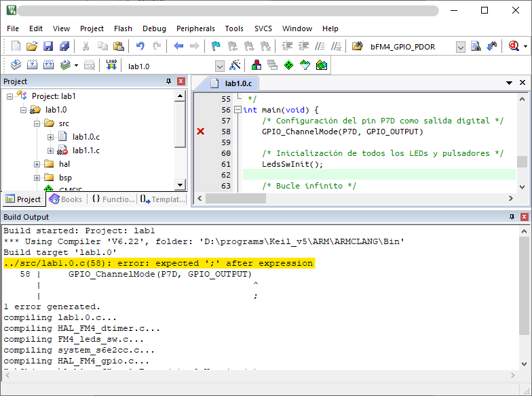Toggle pin on the Project panel
The image size is (532, 396).
169,81
